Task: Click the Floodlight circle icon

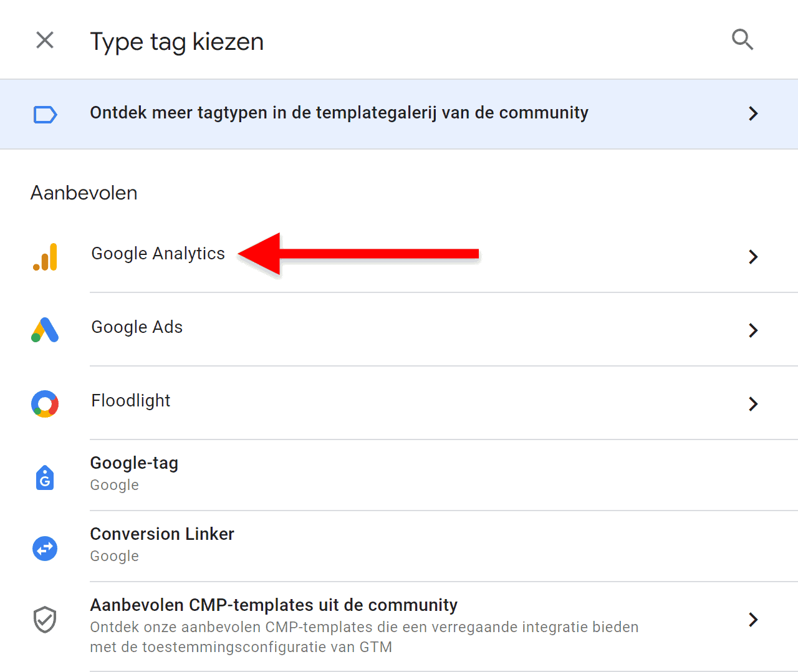Action: coord(44,403)
